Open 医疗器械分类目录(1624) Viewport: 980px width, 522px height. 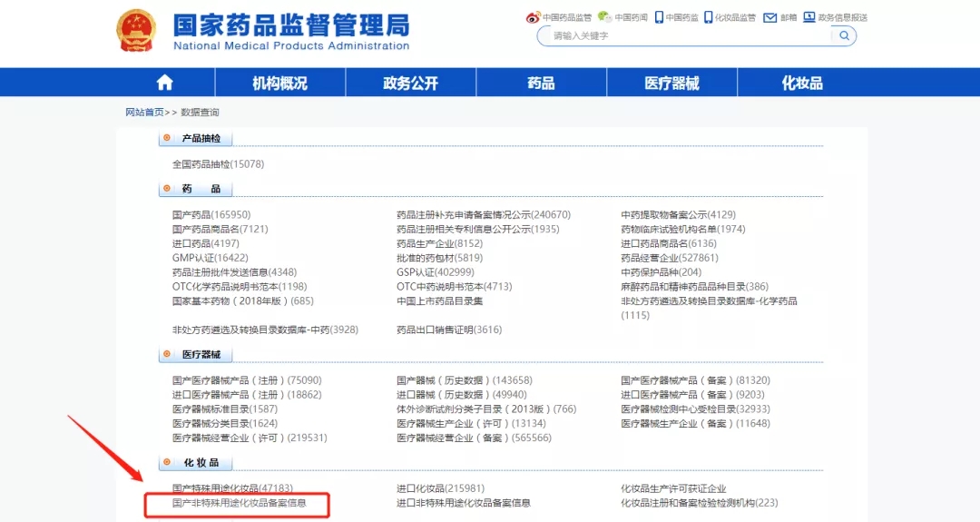(224, 423)
